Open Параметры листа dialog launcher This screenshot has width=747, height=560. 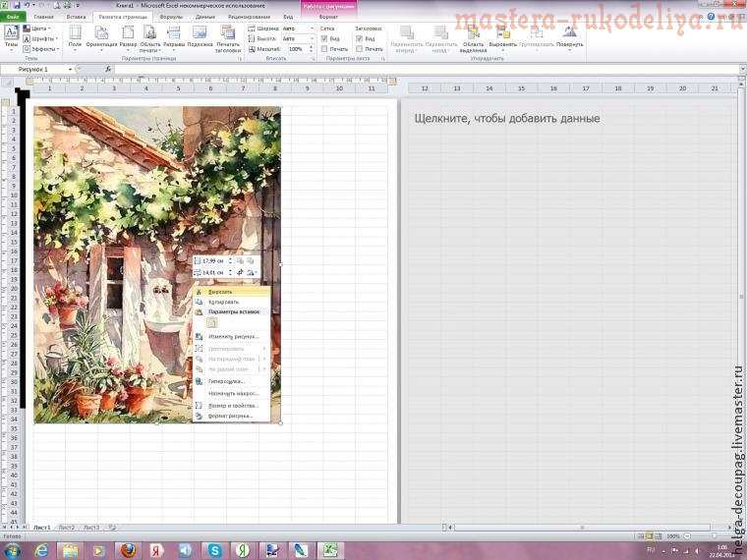pos(382,59)
